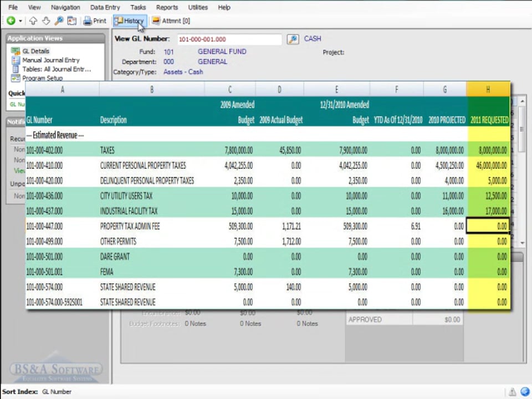Screen dimensions: 532x399
Task: Open the Utilities menu
Action: coord(198,7)
